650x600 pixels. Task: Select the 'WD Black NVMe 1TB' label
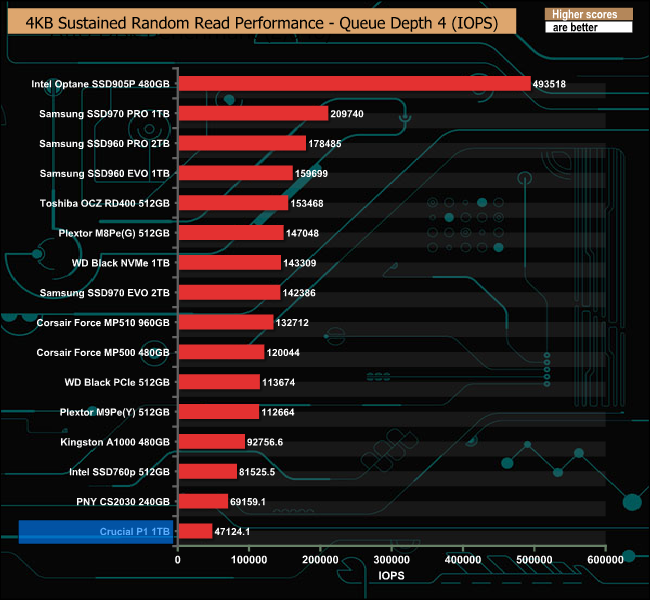pyautogui.click(x=121, y=263)
